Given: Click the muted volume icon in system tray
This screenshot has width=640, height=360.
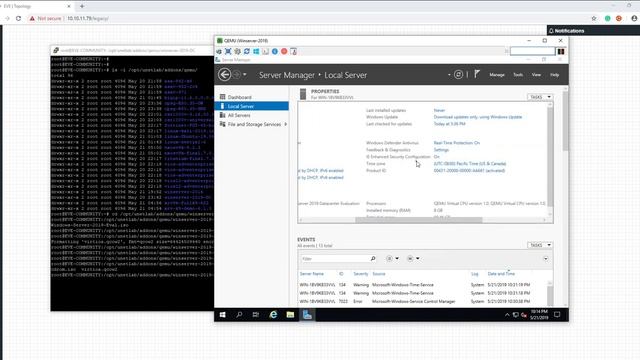Looking at the screenshot, I should coord(524,315).
